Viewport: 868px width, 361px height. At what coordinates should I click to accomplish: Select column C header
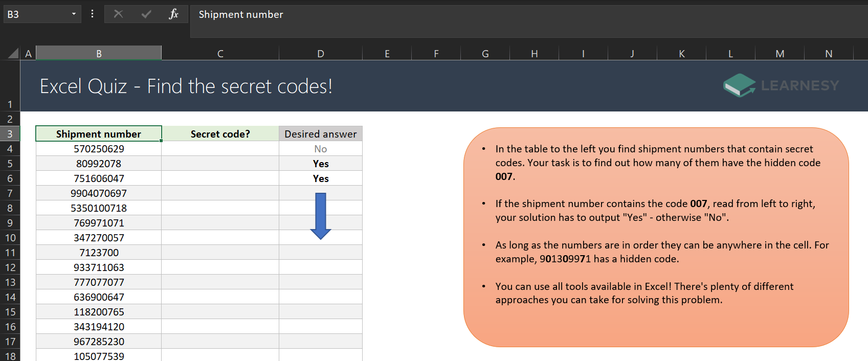(220, 54)
